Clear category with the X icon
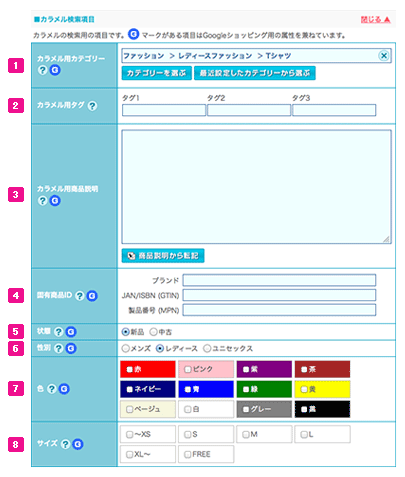This screenshot has height=477, width=405. (384, 56)
